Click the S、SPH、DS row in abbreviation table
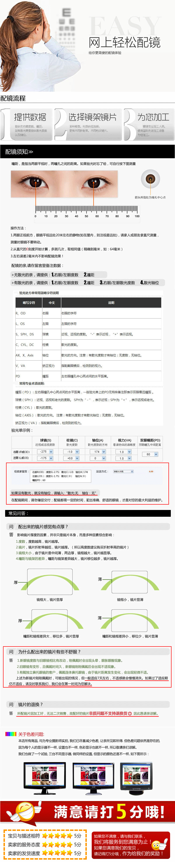175x868 pixels. click(x=88, y=334)
